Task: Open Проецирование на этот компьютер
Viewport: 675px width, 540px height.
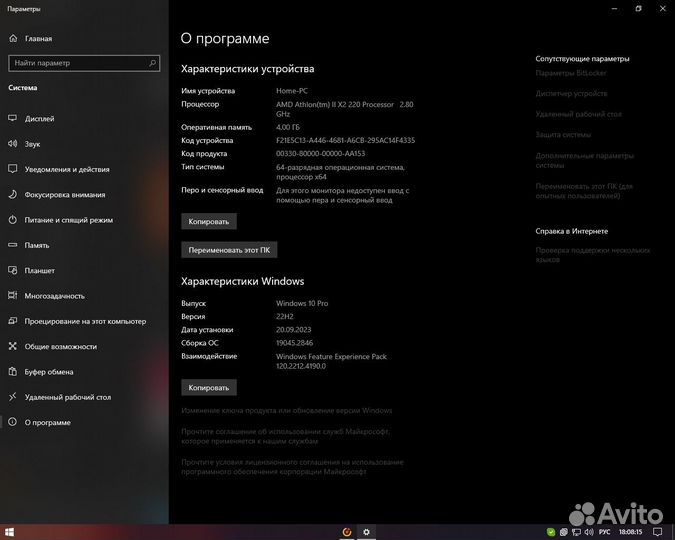Action: pos(77,321)
